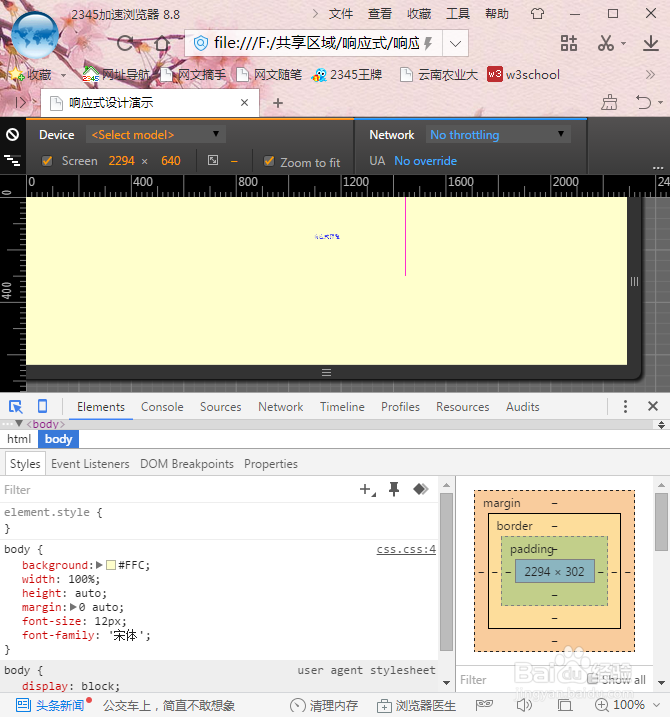670x717 pixels.
Task: Click the inspect element pointer icon
Action: (16, 407)
